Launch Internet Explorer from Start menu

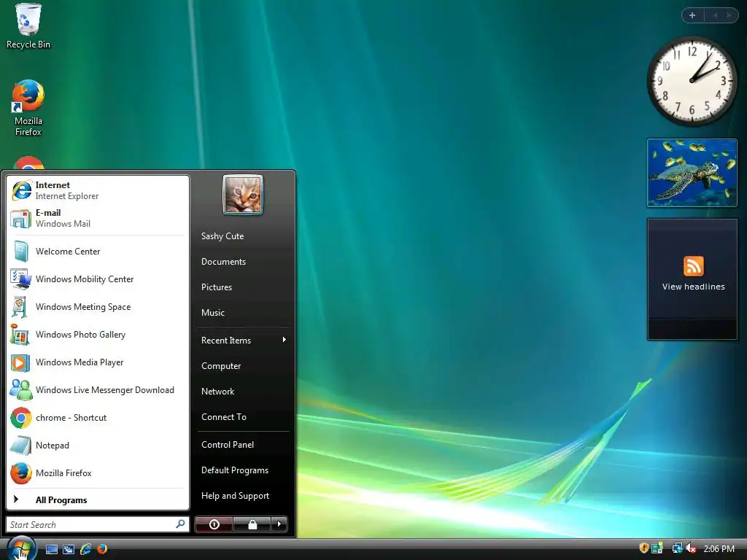click(98, 190)
